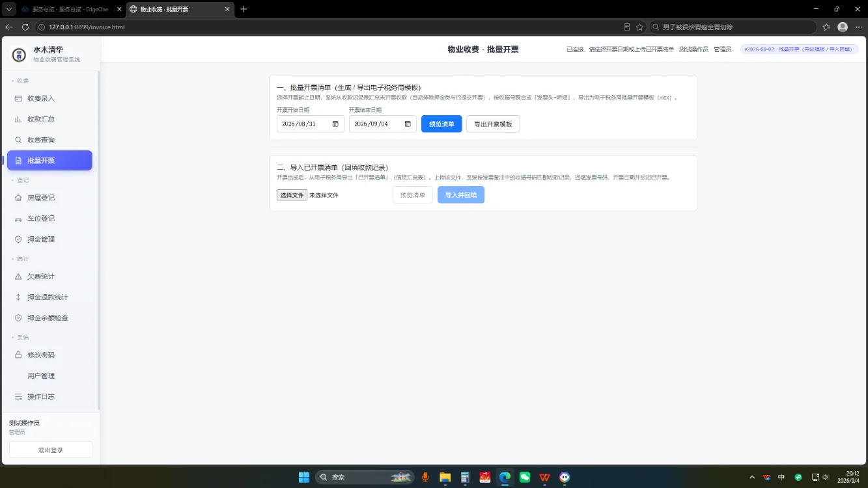Click the 退出登录 button
Screen dimensions: 868x488
(51, 450)
